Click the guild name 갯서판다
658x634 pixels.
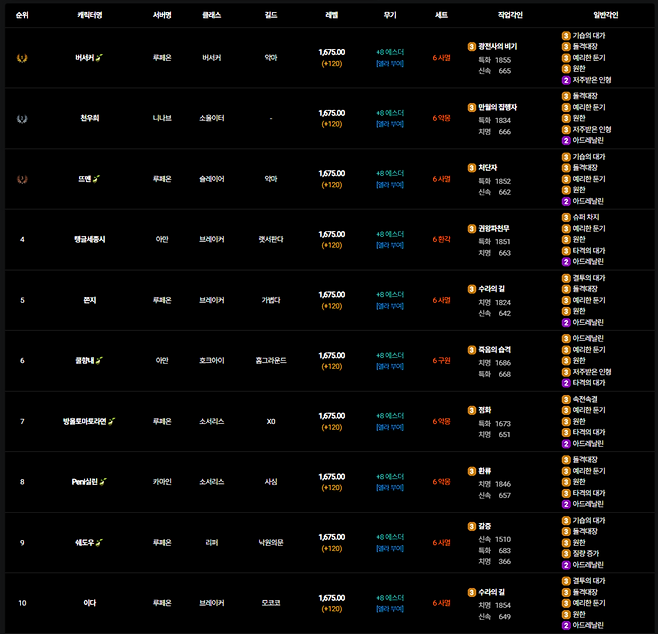[271, 239]
